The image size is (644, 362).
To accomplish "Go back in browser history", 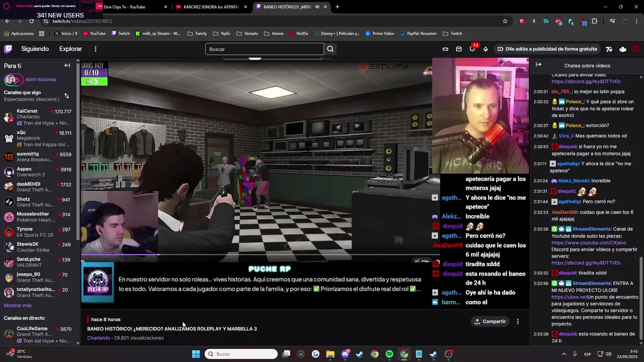I will pyautogui.click(x=7, y=21).
